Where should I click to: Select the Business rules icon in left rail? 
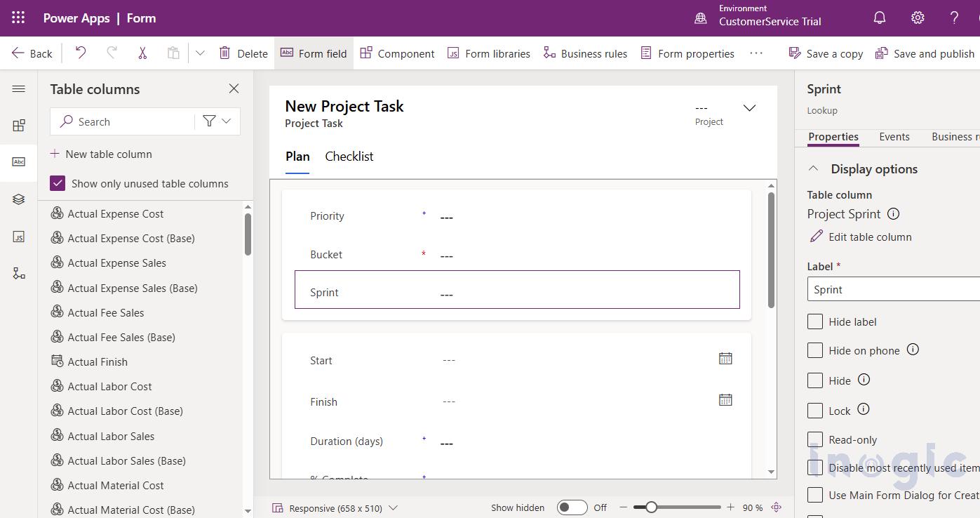coord(18,273)
